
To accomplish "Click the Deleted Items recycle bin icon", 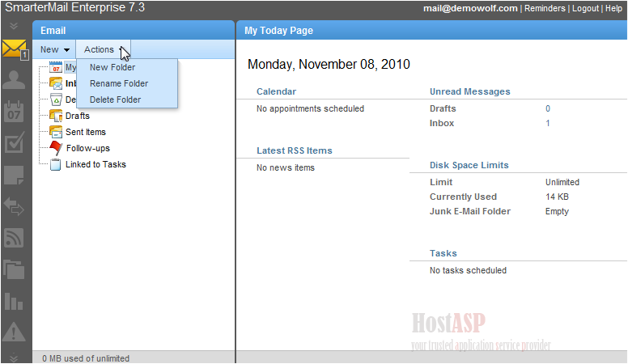I will tap(56, 99).
